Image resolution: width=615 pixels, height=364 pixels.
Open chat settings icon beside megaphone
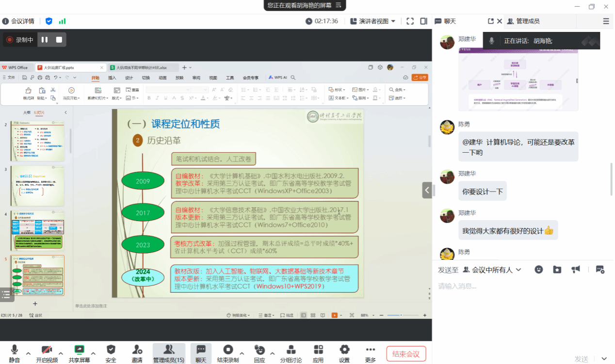point(600,269)
